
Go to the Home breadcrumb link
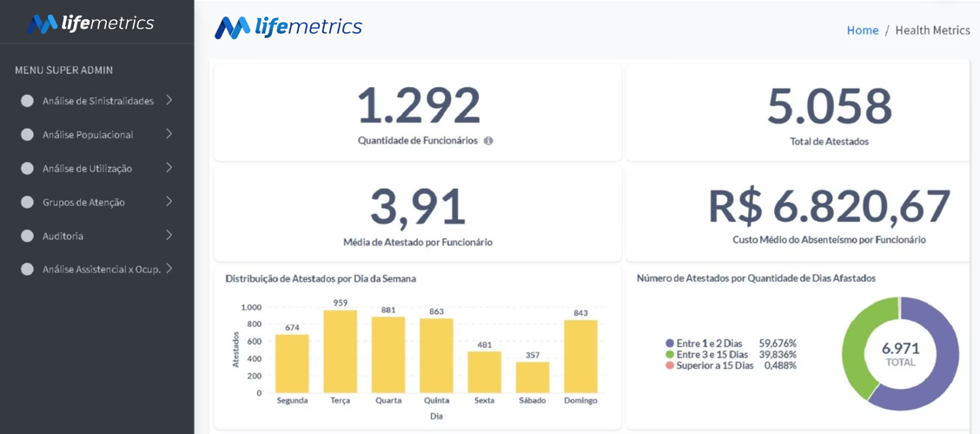click(x=863, y=30)
